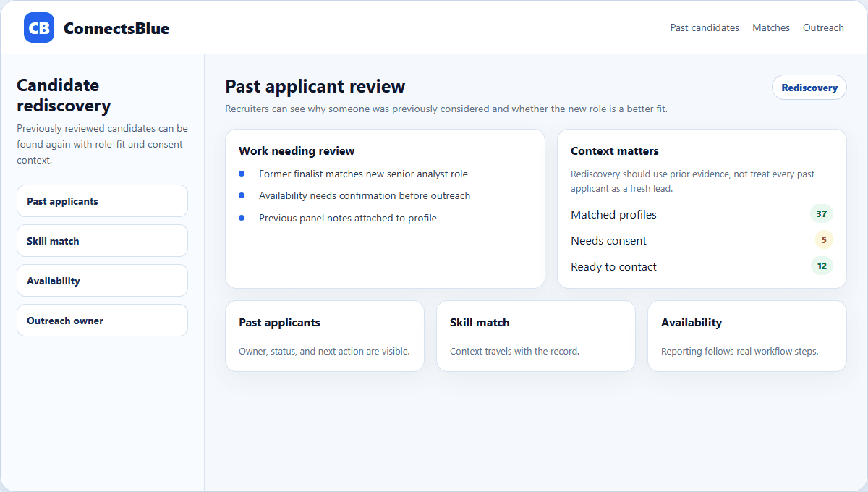Image resolution: width=868 pixels, height=492 pixels.
Task: Click the Context matters heading
Action: tap(615, 151)
